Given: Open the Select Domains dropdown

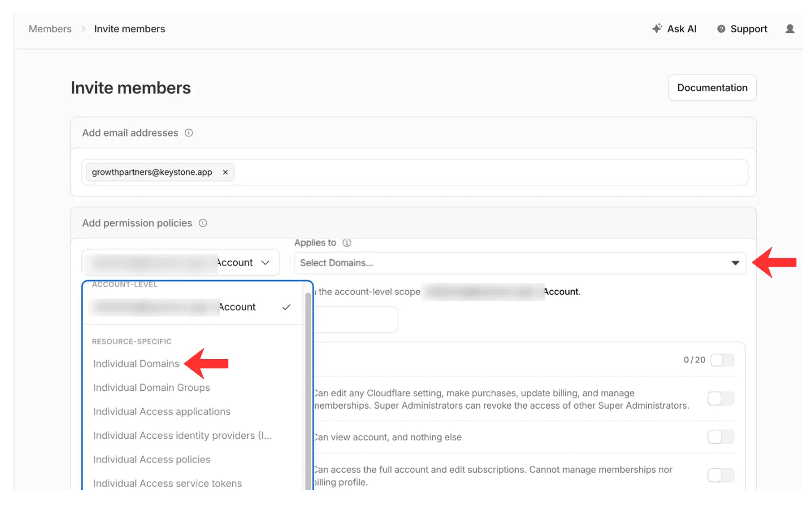Looking at the screenshot, I should click(520, 263).
